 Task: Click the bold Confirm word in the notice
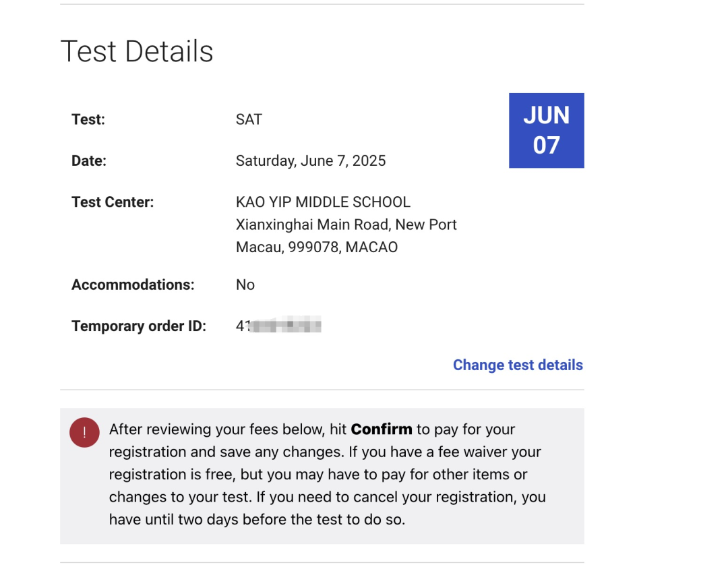pos(381,429)
